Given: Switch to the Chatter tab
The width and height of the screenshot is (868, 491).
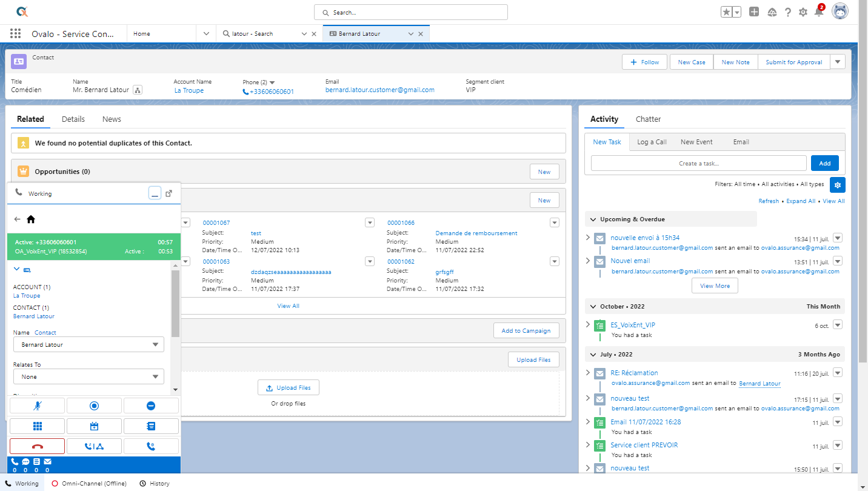Looking at the screenshot, I should [648, 119].
